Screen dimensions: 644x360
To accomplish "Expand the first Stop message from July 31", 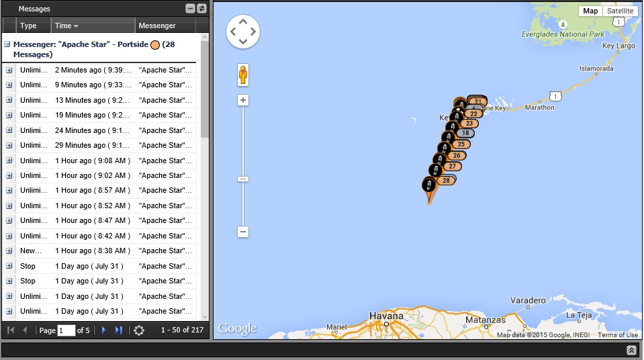I will coord(9,266).
